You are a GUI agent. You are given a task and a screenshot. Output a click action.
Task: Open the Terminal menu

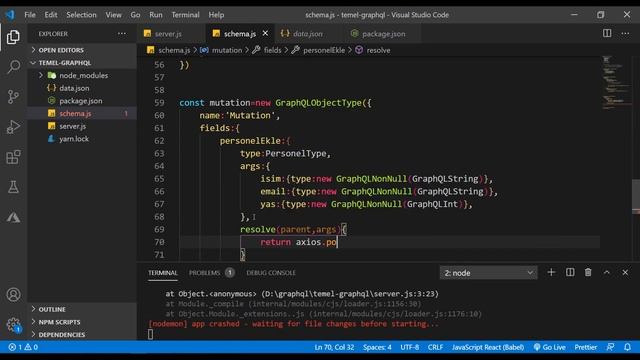pos(185,15)
